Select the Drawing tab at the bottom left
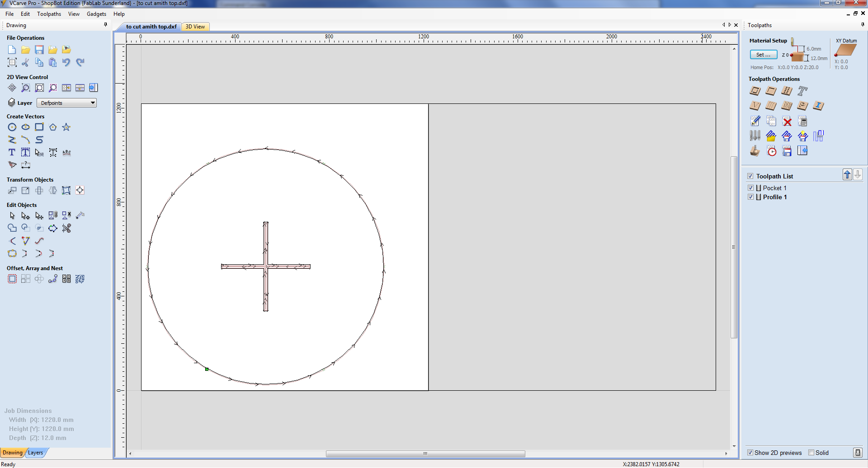This screenshot has width=868, height=468. pyautogui.click(x=13, y=453)
